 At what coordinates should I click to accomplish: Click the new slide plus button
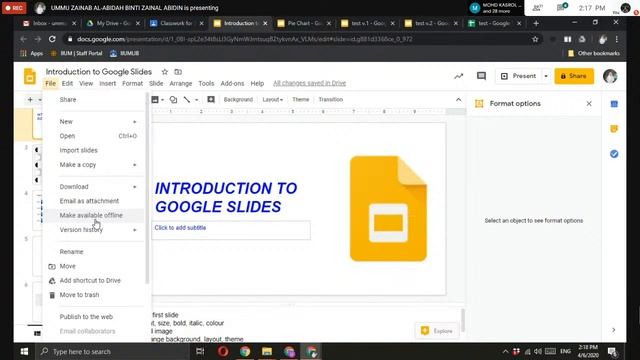tap(30, 100)
